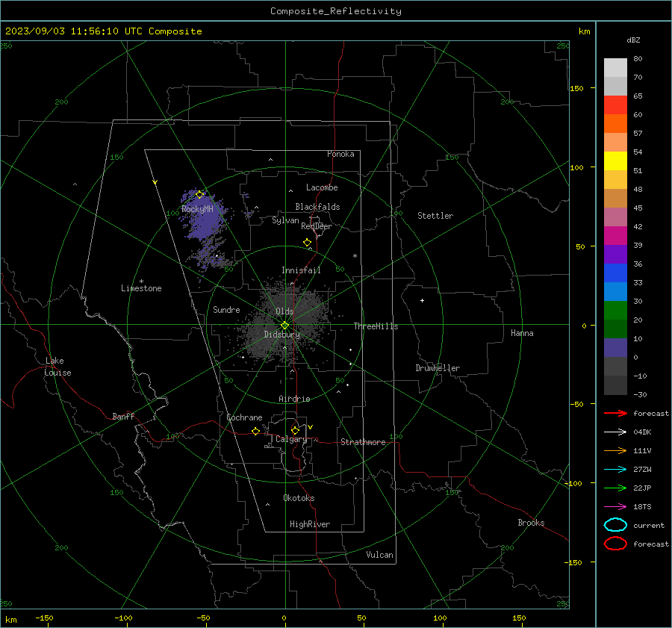Click the Cochrane town label
Viewport: 672px width, 628px height.
(244, 417)
